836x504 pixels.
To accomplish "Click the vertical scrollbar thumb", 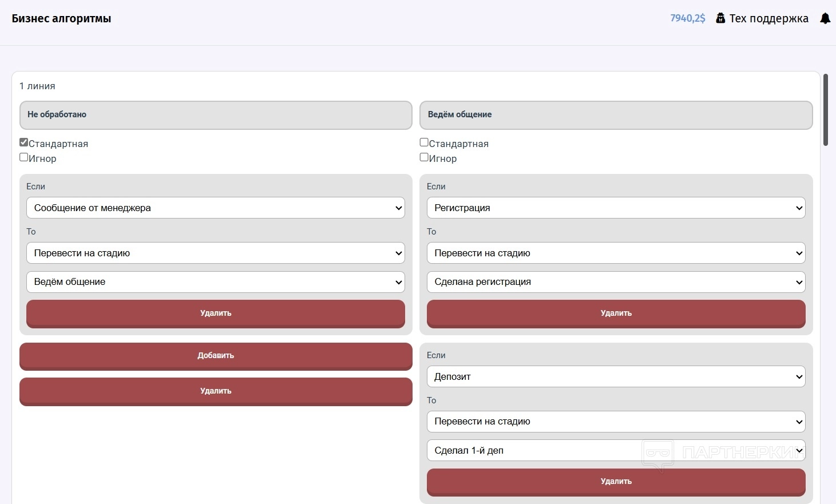I will [826, 110].
